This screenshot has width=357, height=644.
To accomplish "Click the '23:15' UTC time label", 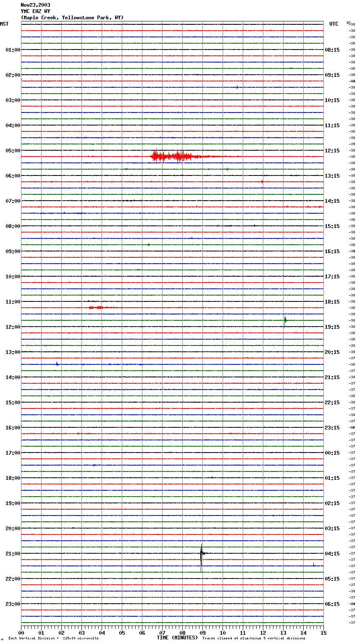I will click(x=332, y=428).
